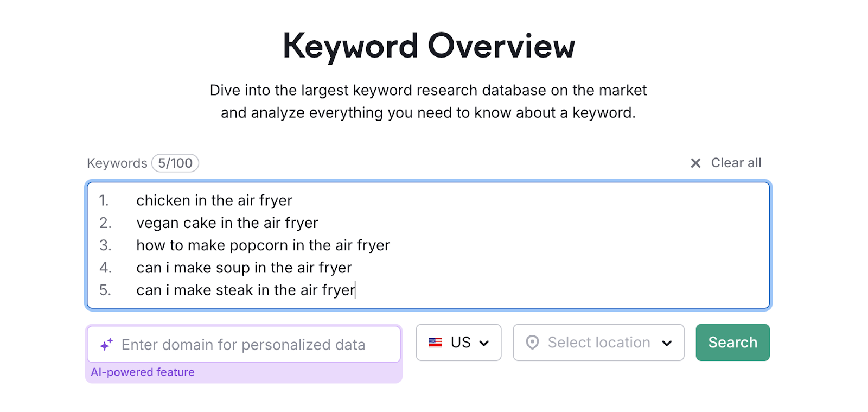
Task: Click the keyword 'how to make popcorn in the air fryer'
Action: pos(263,245)
